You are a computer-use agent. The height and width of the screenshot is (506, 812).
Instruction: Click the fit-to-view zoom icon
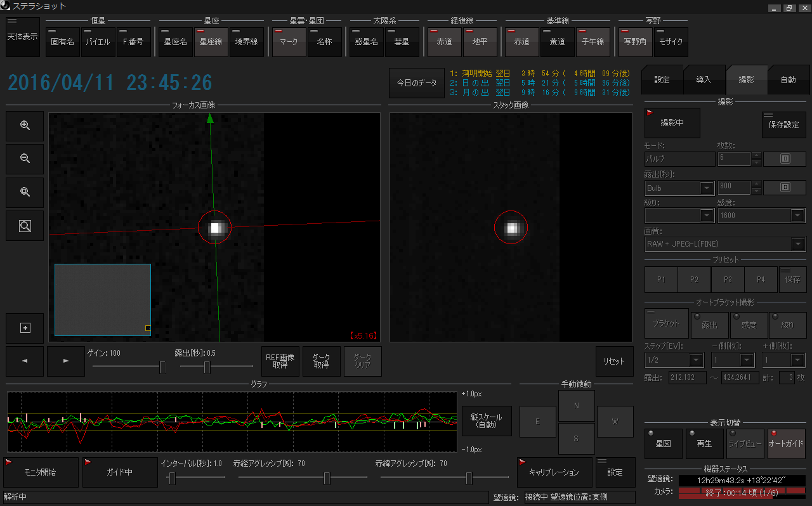pos(25,192)
